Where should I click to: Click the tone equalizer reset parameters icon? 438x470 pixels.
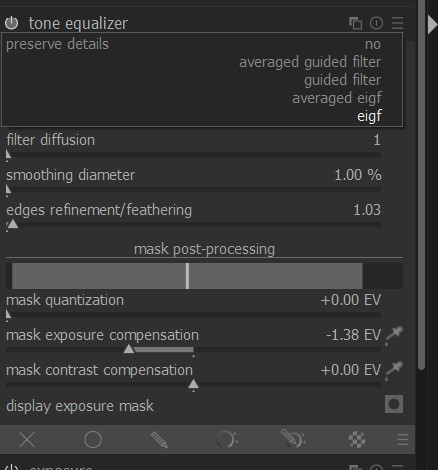(376, 23)
